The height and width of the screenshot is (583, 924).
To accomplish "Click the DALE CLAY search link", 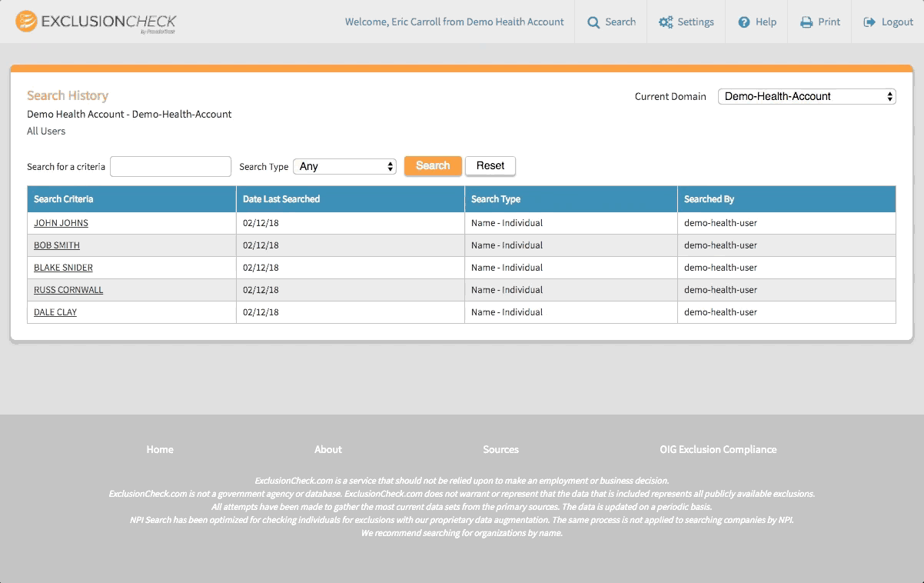I will [55, 312].
